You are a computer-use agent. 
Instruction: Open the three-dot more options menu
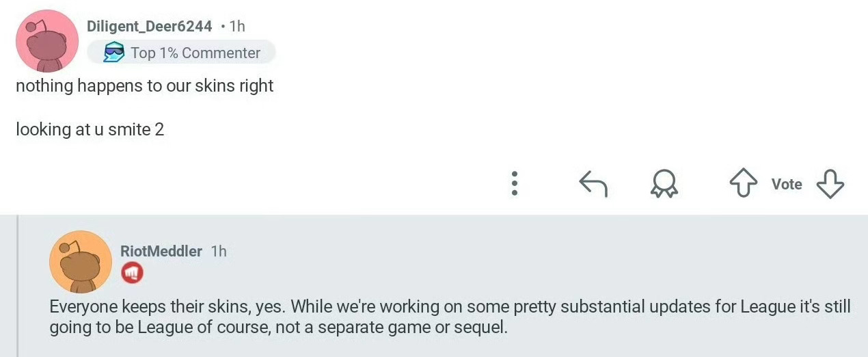coord(515,183)
